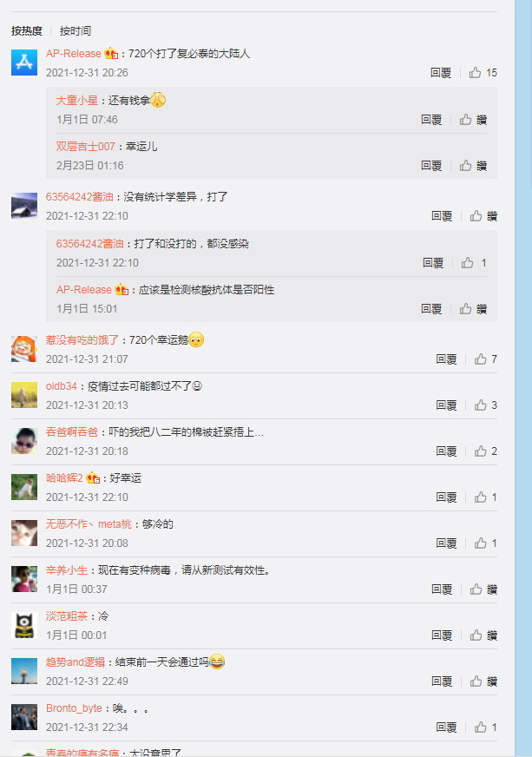The height and width of the screenshot is (757, 532).
Task: Sort comments by 按热度
Action: click(x=27, y=31)
